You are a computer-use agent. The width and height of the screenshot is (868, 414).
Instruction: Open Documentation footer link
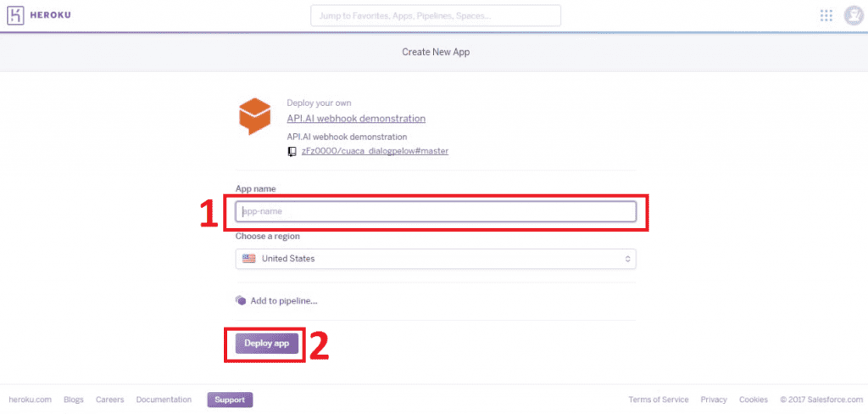pyautogui.click(x=164, y=400)
